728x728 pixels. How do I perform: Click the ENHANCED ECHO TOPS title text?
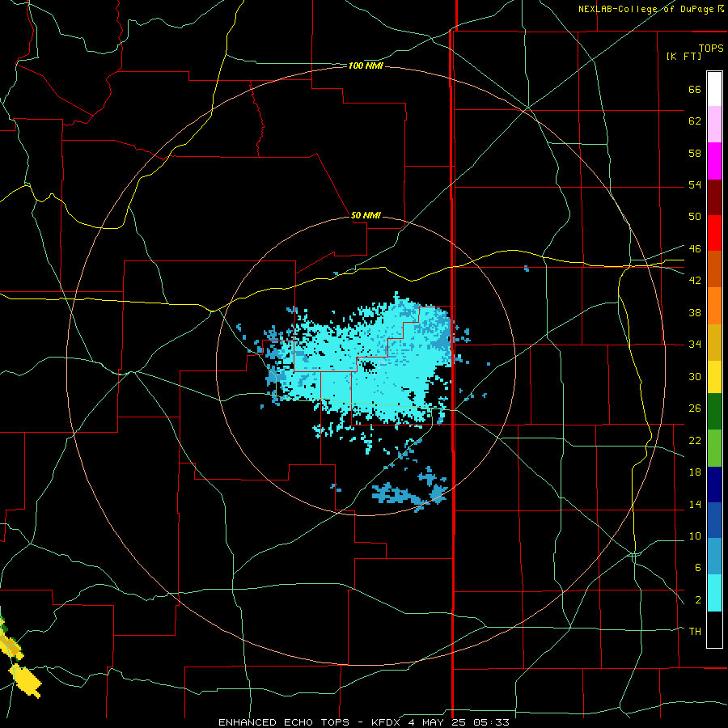point(286,722)
